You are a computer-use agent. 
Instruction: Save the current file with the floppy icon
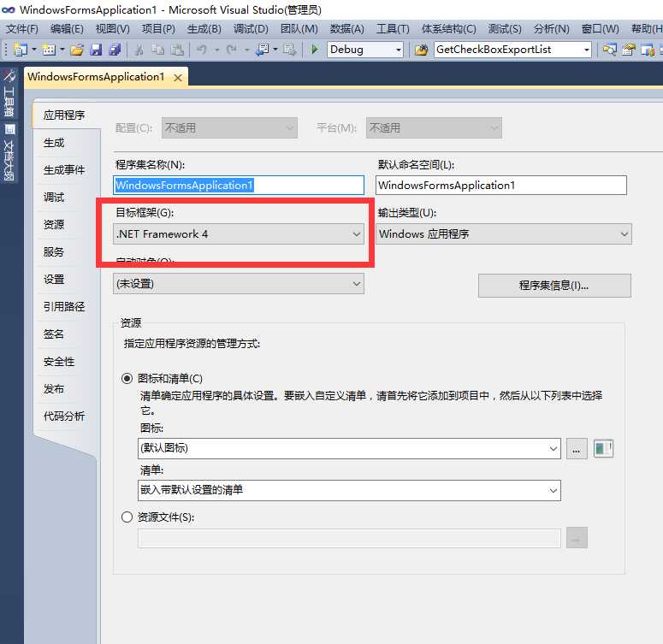[x=96, y=50]
